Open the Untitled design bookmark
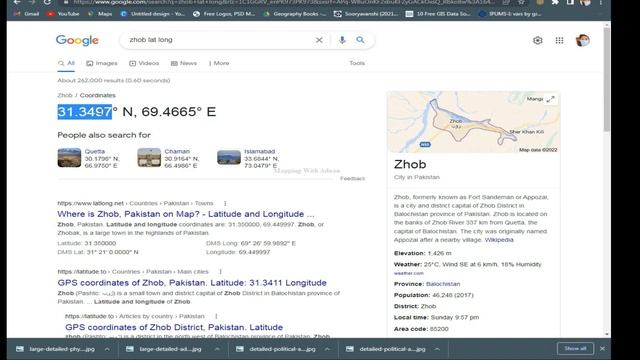The height and width of the screenshot is (360, 640). (153, 14)
